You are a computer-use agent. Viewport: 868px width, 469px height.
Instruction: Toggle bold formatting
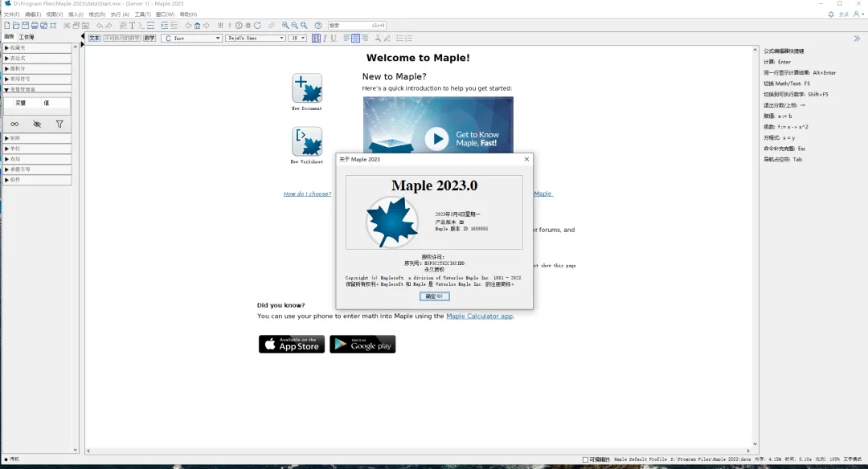click(316, 39)
